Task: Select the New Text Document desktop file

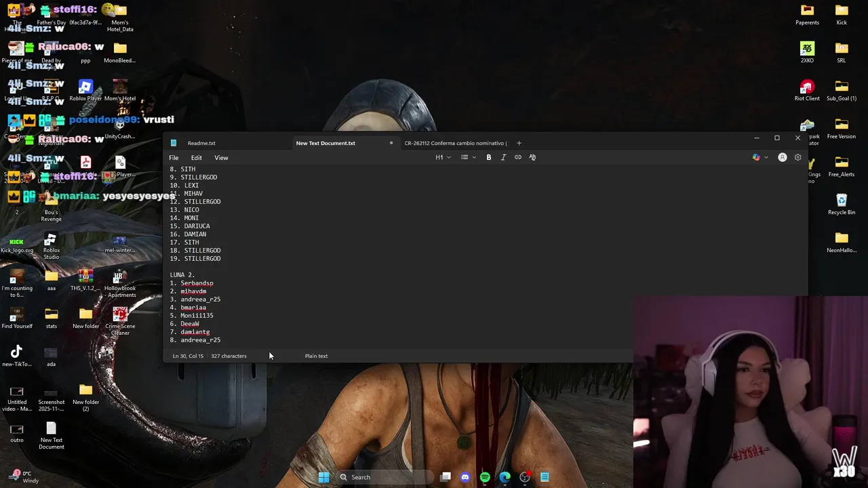Action: [x=51, y=435]
